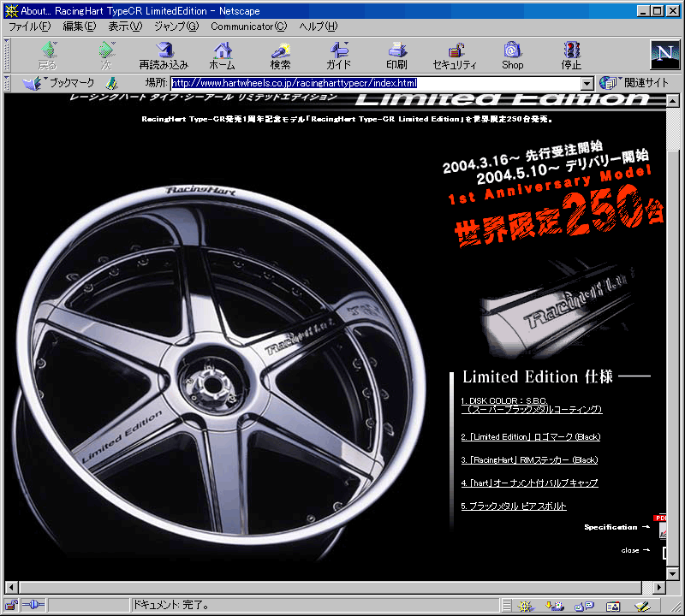Viewport: 685px width, 616px height.
Task: Open the 検索 (Search) tool
Action: (280, 56)
